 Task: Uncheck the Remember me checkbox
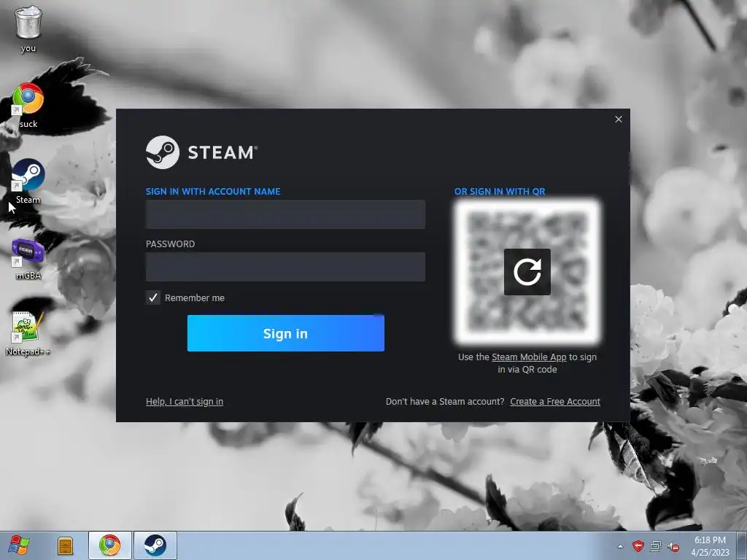(153, 297)
